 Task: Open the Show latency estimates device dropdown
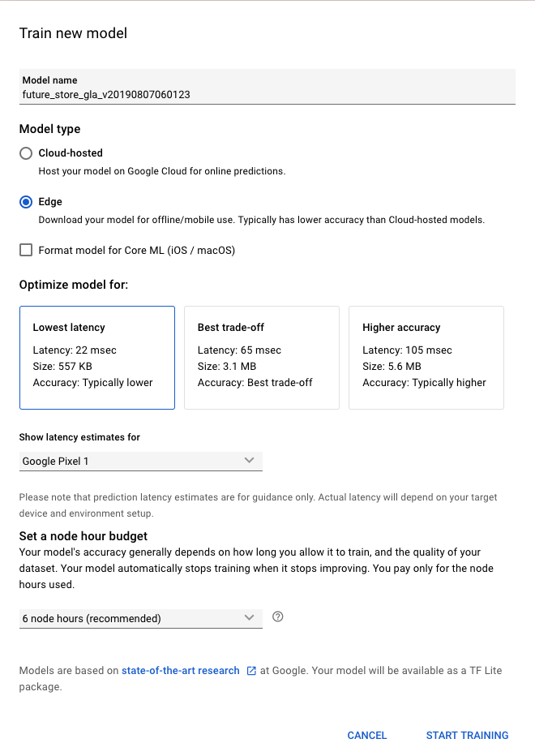(140, 462)
